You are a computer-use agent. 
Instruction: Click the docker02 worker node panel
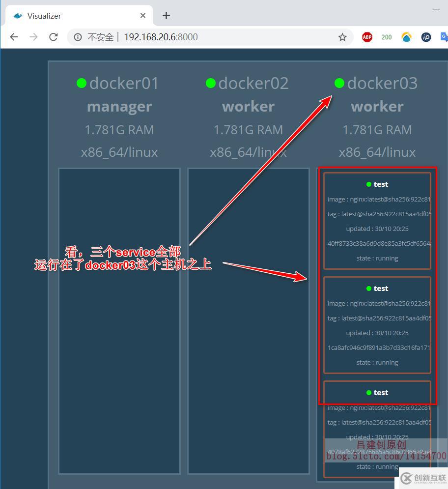coord(248,319)
